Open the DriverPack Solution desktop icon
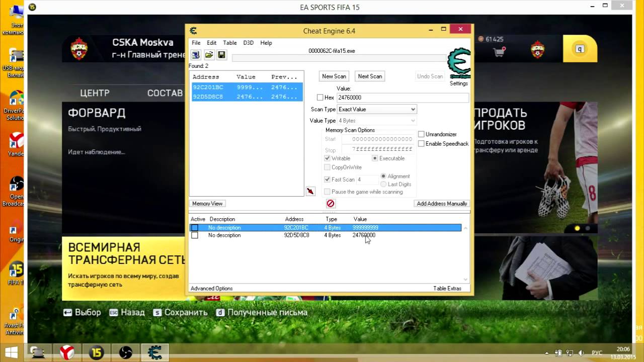644x362 pixels. 16,105
